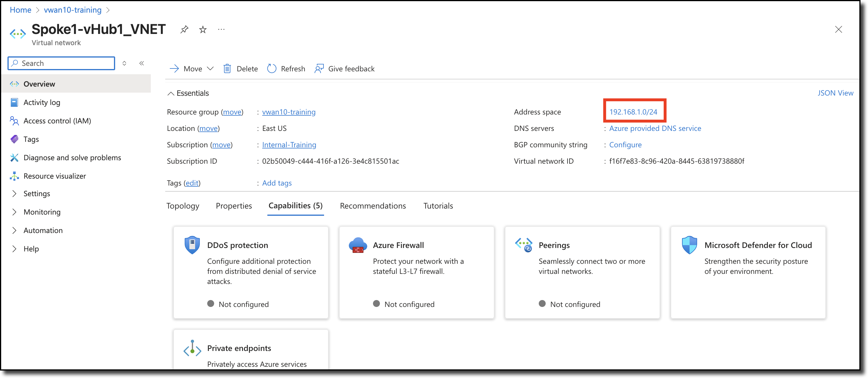Screen dimensions: 868x378
Task: Click the 192.168.1.0/24 address space link
Action: [633, 112]
